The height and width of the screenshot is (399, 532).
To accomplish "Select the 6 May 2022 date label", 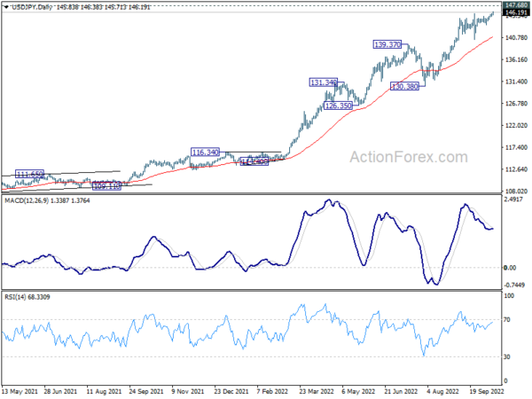I will click(358, 392).
